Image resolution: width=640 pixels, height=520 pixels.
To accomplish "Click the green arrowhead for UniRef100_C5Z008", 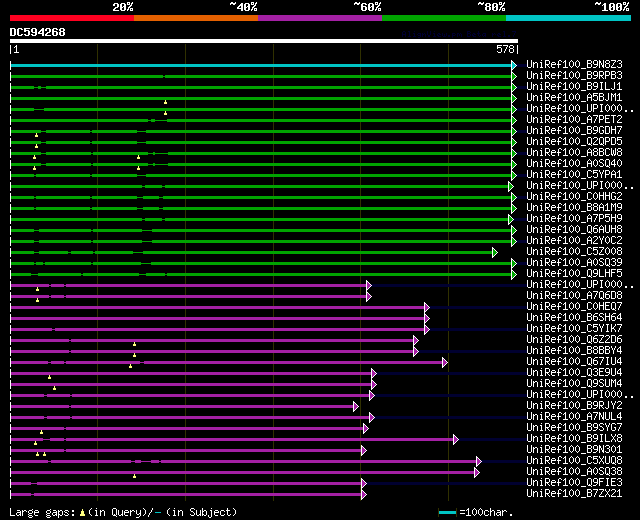I will click(x=495, y=252).
